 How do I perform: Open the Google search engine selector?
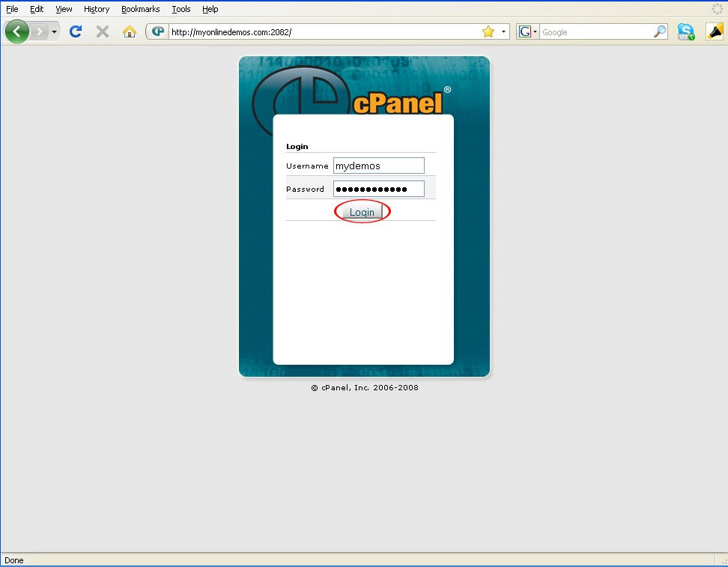pos(527,31)
